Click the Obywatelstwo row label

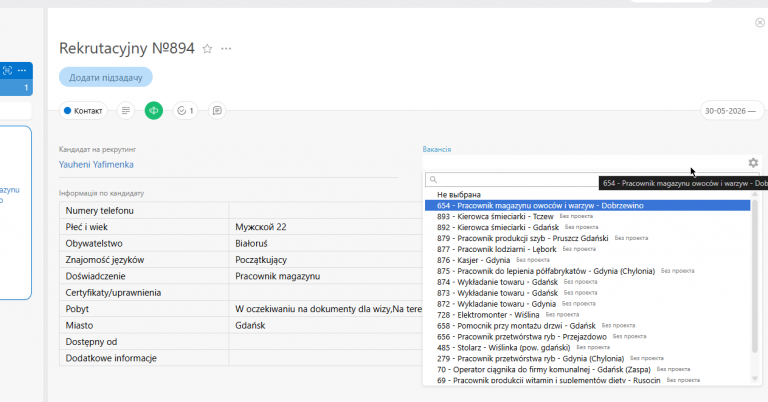(94, 243)
